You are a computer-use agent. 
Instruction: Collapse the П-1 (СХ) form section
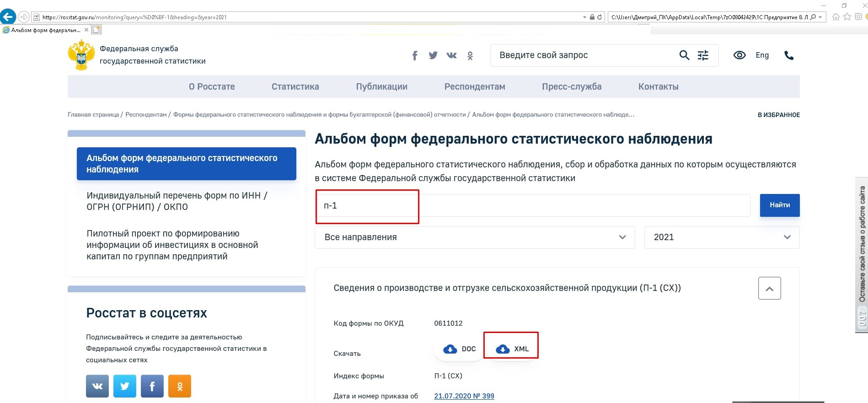point(769,288)
